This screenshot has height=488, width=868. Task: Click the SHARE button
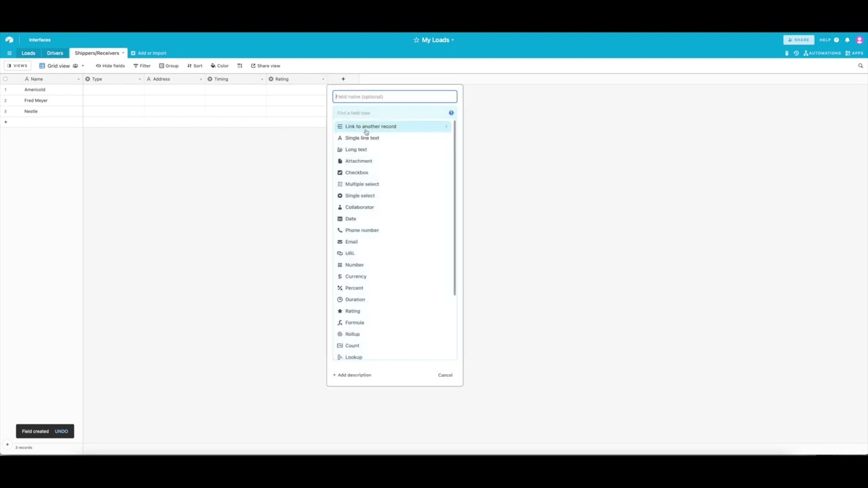point(798,40)
